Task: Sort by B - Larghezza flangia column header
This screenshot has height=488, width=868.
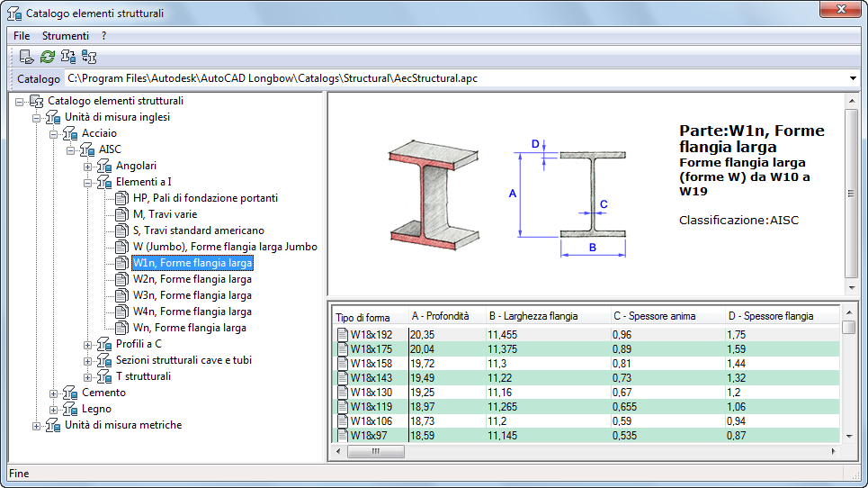Action: [548, 316]
